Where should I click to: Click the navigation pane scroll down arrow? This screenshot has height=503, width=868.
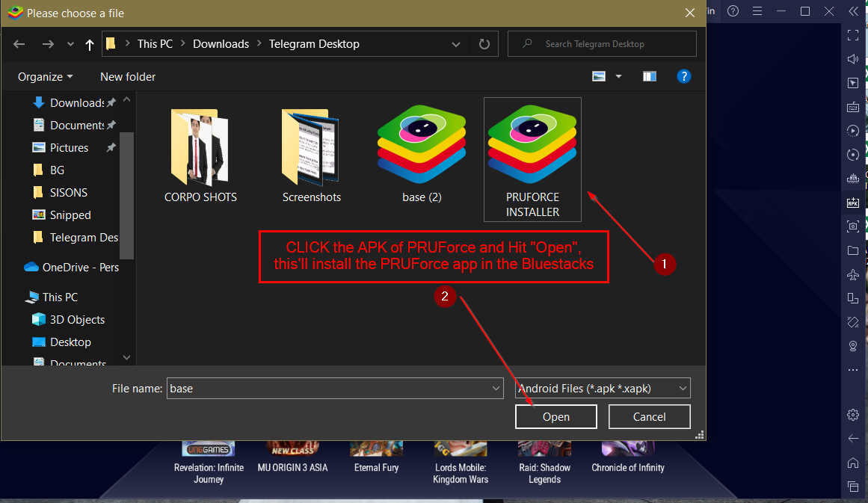pos(127,357)
